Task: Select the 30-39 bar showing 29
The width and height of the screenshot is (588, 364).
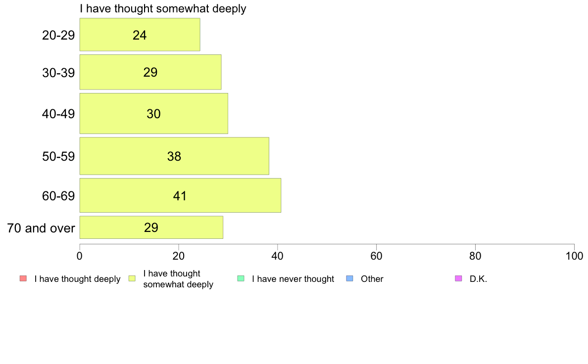Action: click(150, 72)
